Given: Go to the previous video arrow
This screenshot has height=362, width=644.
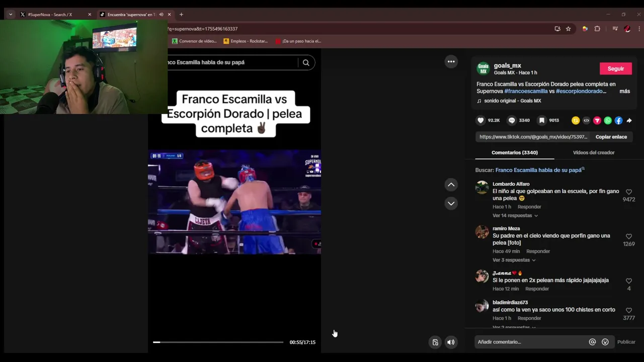Looking at the screenshot, I should [451, 185].
